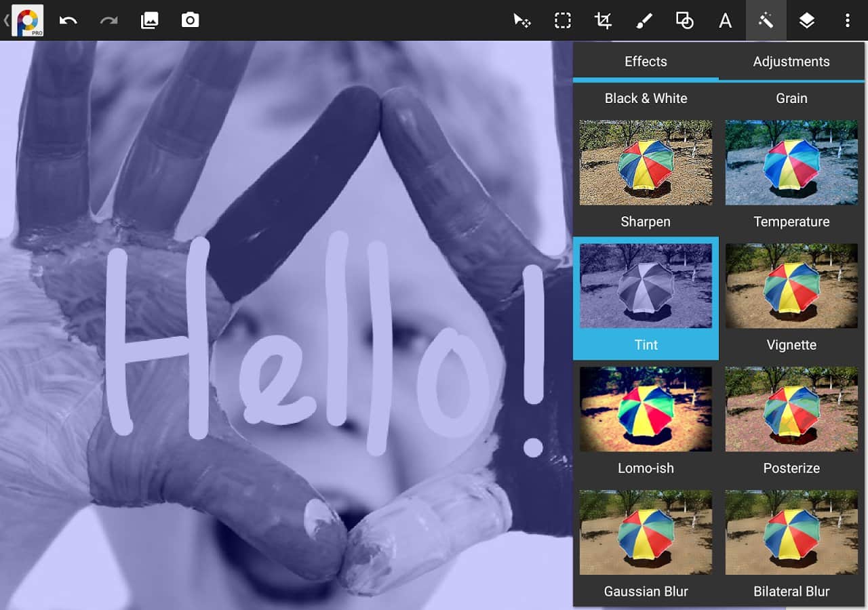Switch to the Adjustments tab
The height and width of the screenshot is (610, 868).
click(791, 62)
